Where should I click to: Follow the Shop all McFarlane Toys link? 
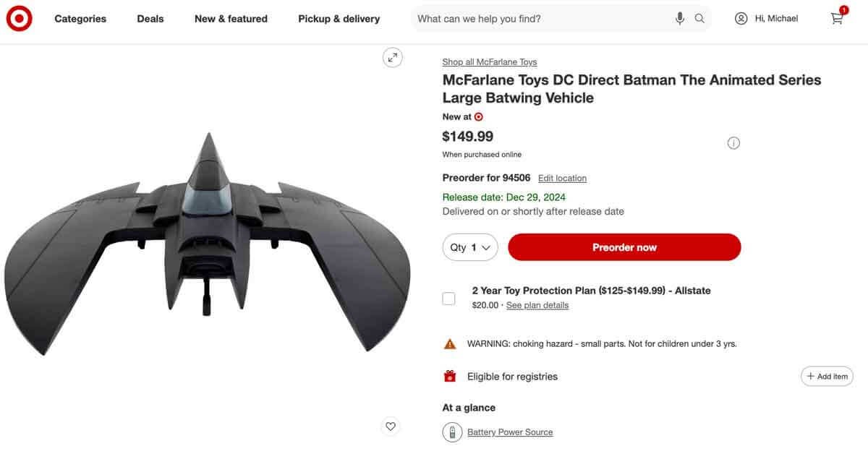pos(490,62)
